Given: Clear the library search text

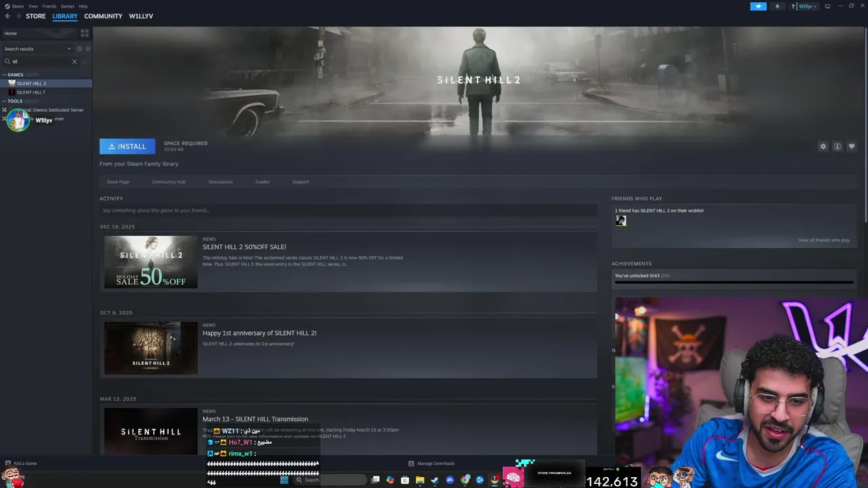Looking at the screenshot, I should (75, 62).
